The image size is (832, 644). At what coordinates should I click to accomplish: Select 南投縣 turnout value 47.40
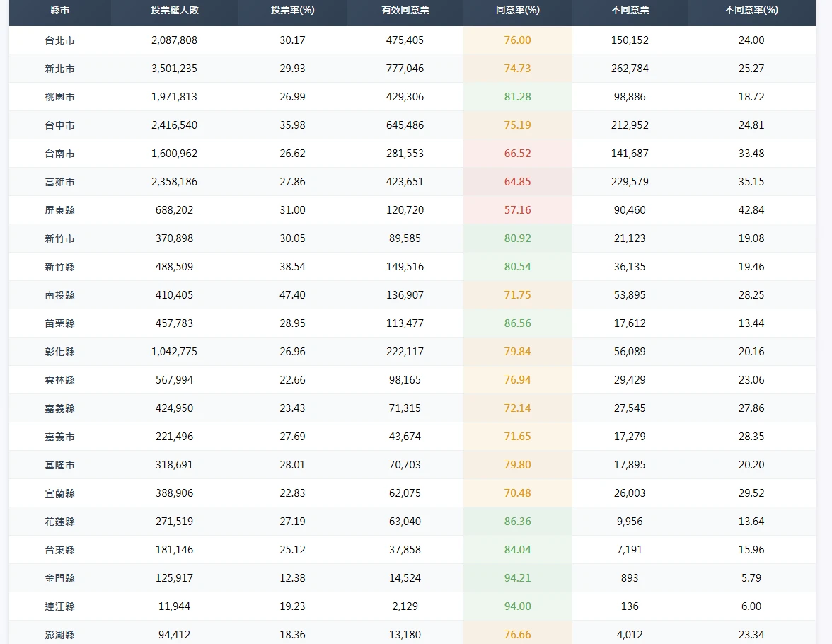[x=292, y=295]
